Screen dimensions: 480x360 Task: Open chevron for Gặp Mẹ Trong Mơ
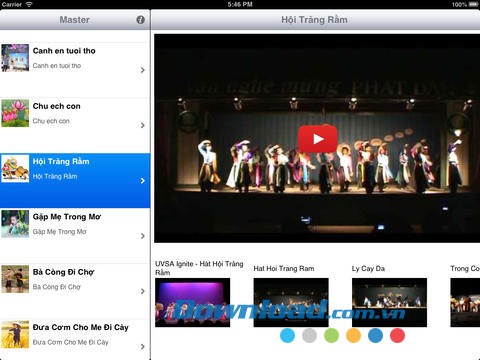click(143, 236)
